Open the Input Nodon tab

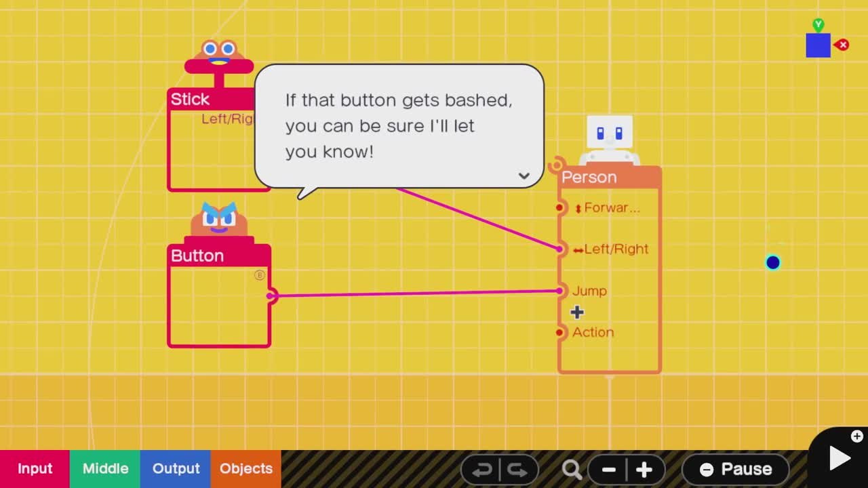click(x=35, y=469)
